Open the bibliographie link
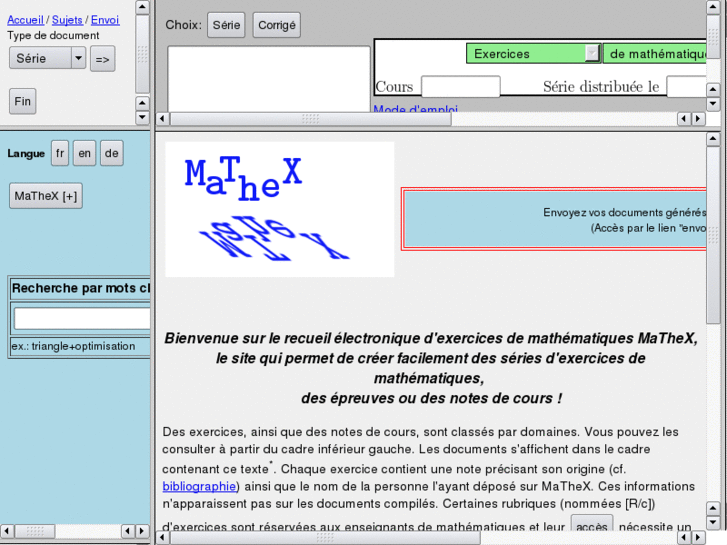Screen dimensions: 727x545 [x=199, y=486]
